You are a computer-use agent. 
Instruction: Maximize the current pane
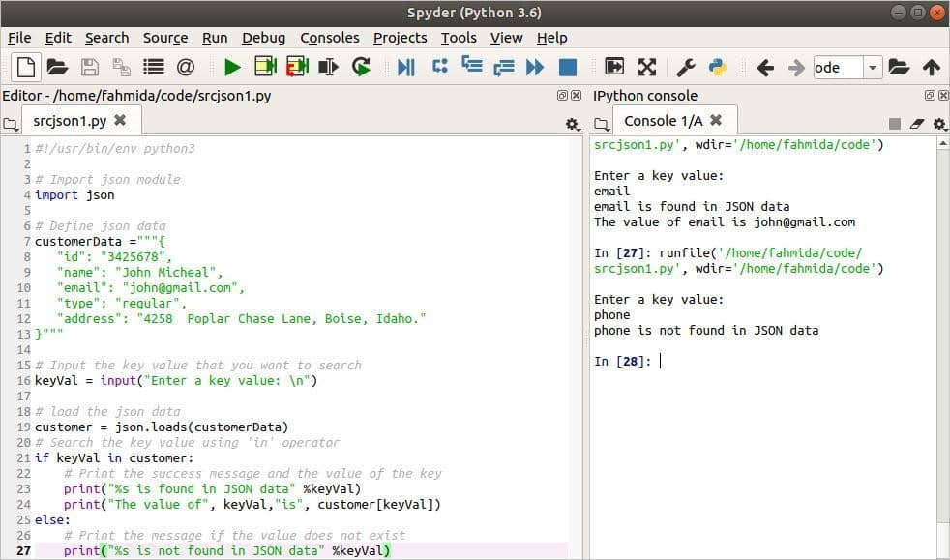pos(646,68)
